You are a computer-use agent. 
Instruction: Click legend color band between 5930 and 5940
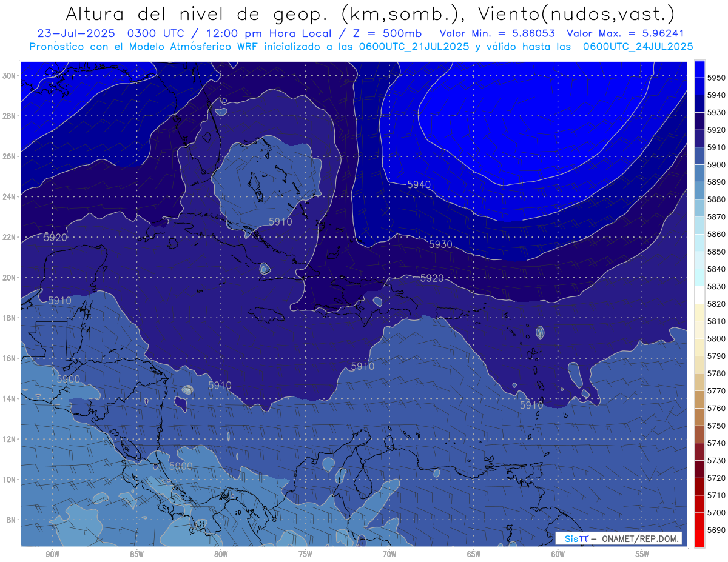tap(699, 104)
